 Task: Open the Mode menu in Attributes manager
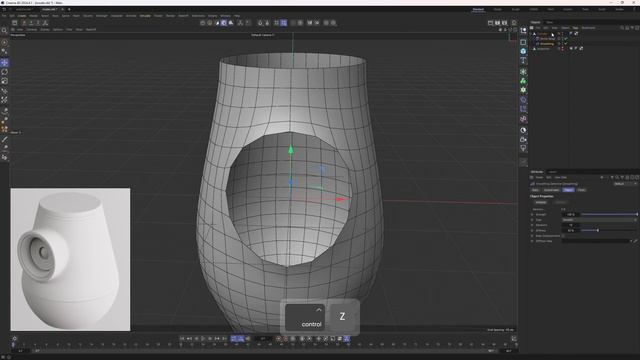[539, 178]
